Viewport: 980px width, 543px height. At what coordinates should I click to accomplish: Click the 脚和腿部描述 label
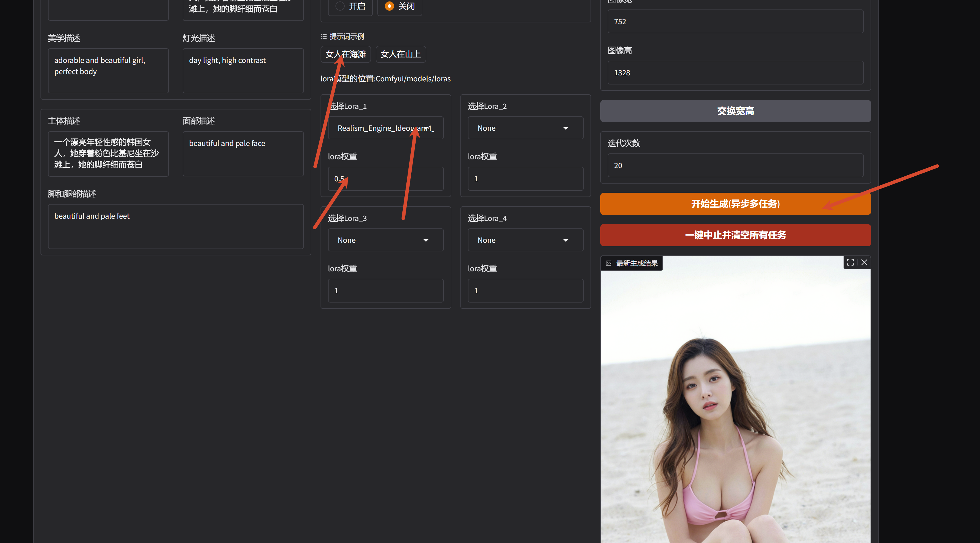72,194
